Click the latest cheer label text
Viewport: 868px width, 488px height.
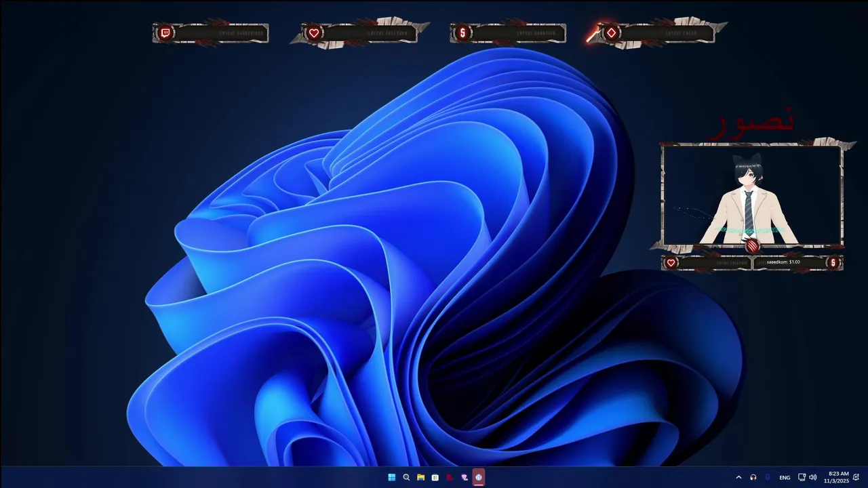pyautogui.click(x=681, y=33)
